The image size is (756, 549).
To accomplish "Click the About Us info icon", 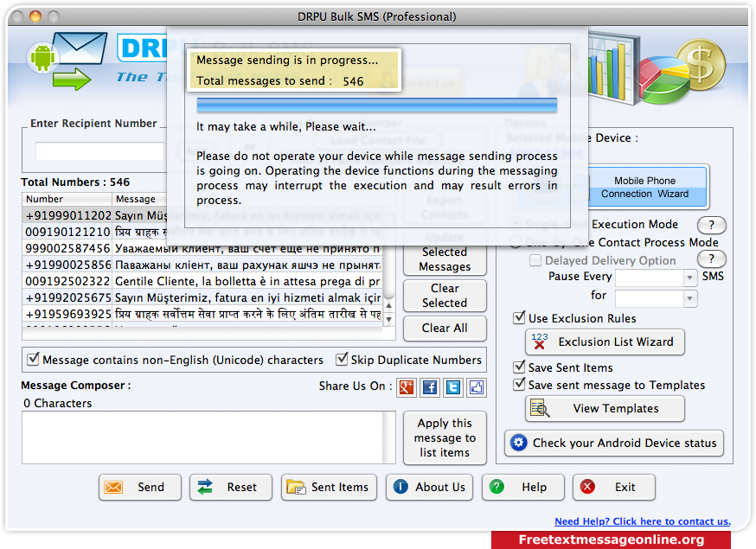I will tap(400, 487).
